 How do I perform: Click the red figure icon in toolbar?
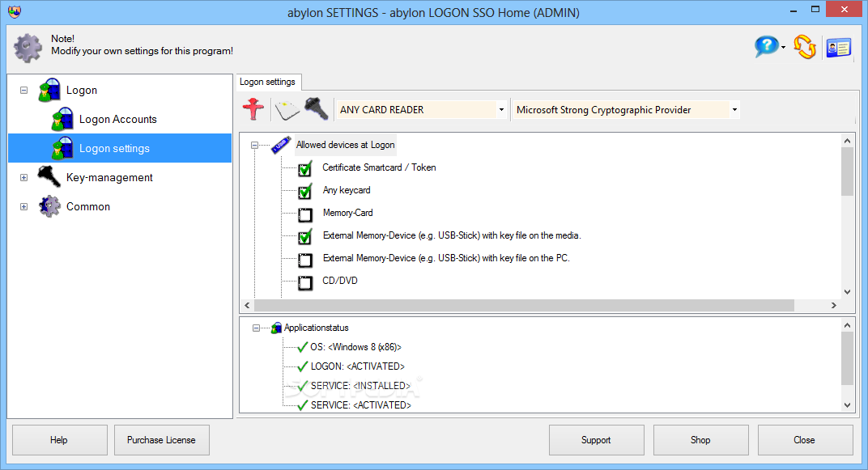253,109
